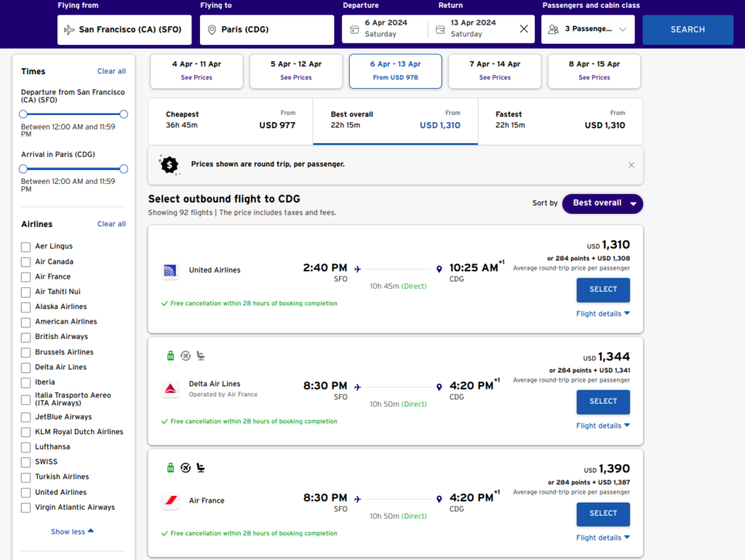Expand Flight details for United Airlines flight
The height and width of the screenshot is (560, 745).
pyautogui.click(x=602, y=314)
